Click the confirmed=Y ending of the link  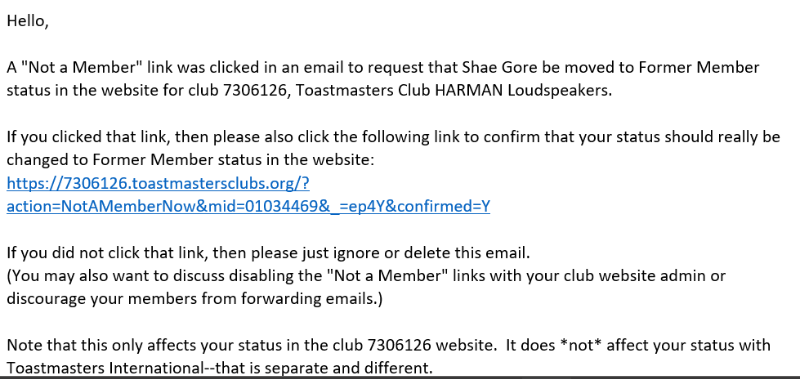pos(445,206)
